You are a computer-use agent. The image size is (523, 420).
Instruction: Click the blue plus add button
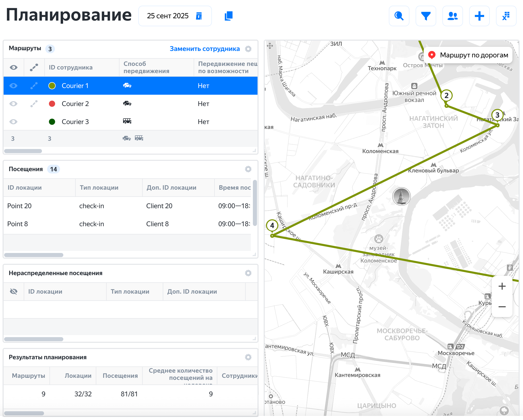[479, 16]
